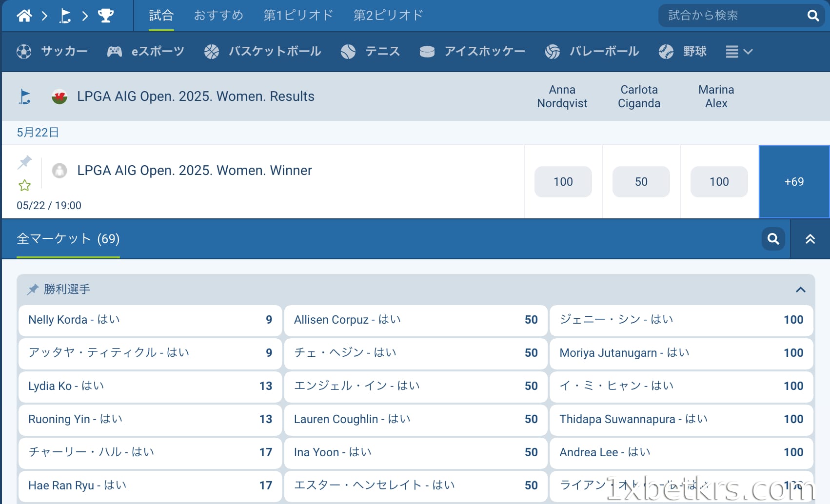Add LPGA Winner event to favorites star
This screenshot has height=504, width=830.
[x=24, y=185]
